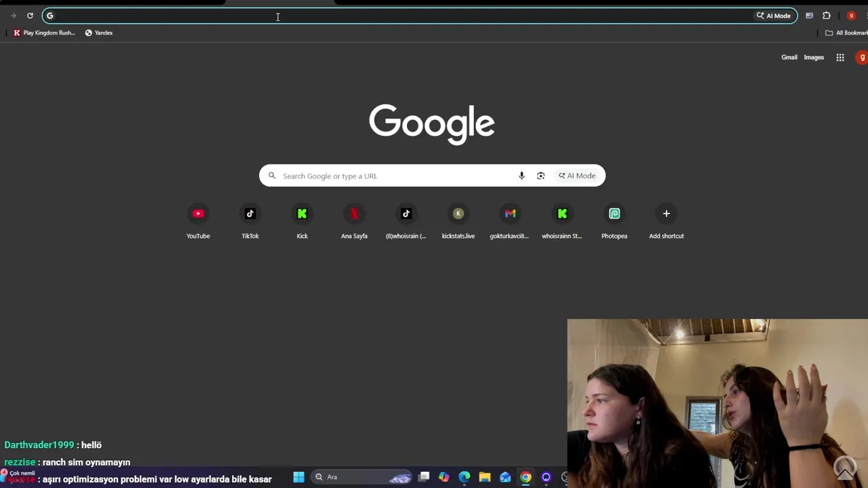The image size is (868, 488).
Task: Open the Extensions puzzle icon
Action: pos(827,16)
